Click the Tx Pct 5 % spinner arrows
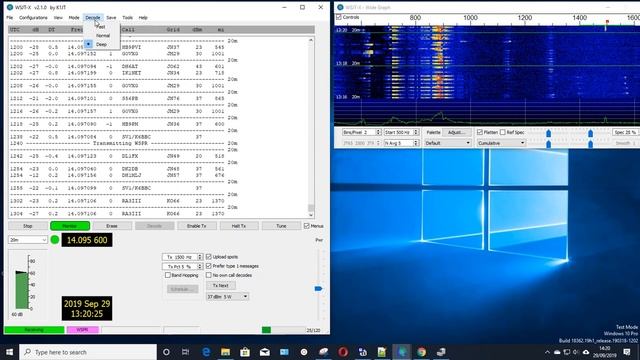Image resolution: width=640 pixels, height=360 pixels. (x=200, y=267)
